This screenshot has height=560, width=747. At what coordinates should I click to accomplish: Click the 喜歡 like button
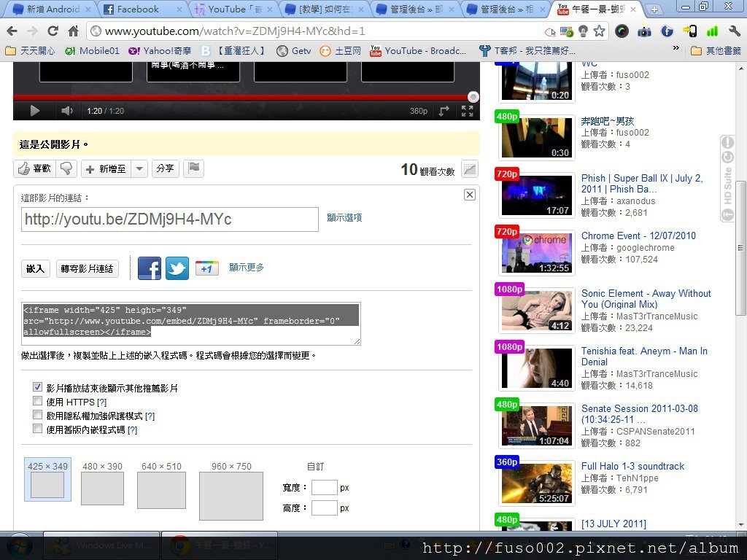pos(35,168)
